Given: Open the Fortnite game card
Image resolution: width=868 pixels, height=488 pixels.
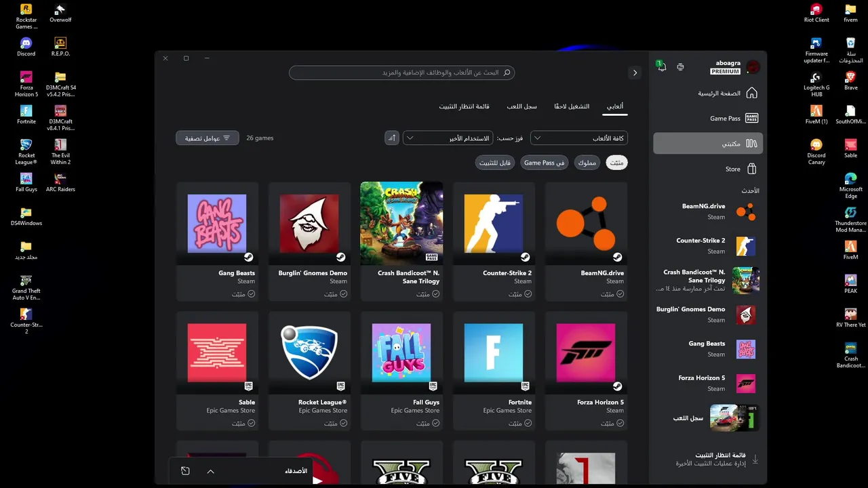Looking at the screenshot, I should pos(494,371).
